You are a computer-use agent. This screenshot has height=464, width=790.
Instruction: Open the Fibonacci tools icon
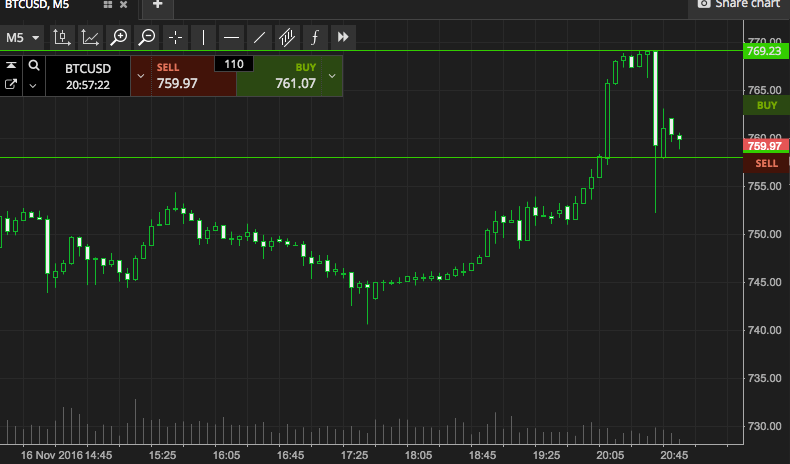[x=315, y=38]
